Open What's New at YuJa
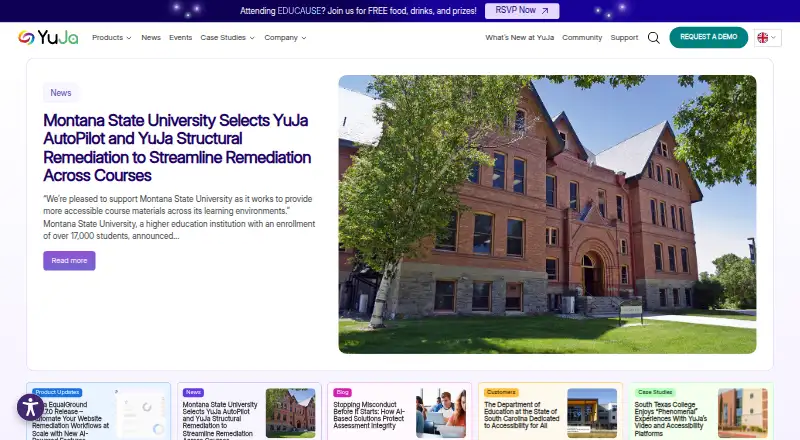800x440 pixels. [519, 38]
